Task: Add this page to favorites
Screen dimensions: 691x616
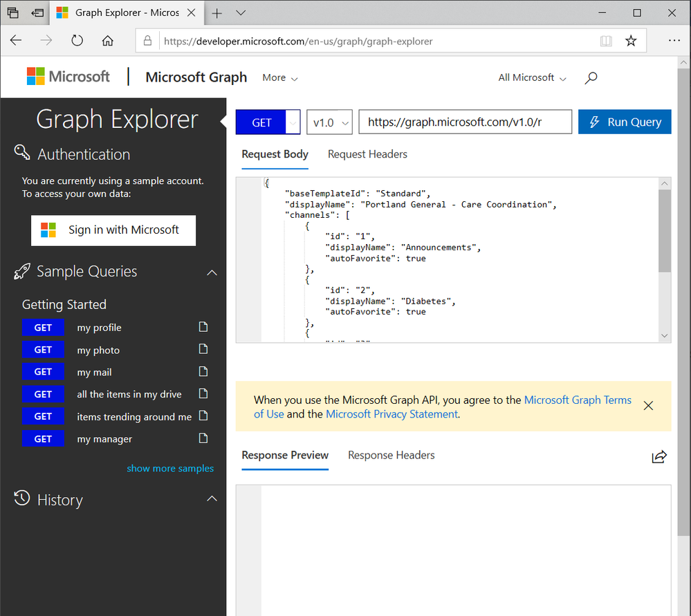Action: click(x=631, y=41)
